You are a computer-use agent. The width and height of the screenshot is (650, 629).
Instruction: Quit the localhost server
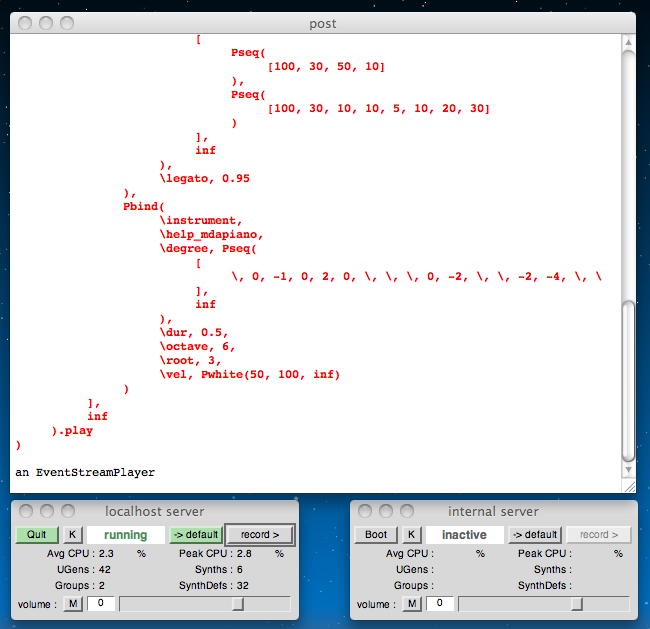click(37, 534)
